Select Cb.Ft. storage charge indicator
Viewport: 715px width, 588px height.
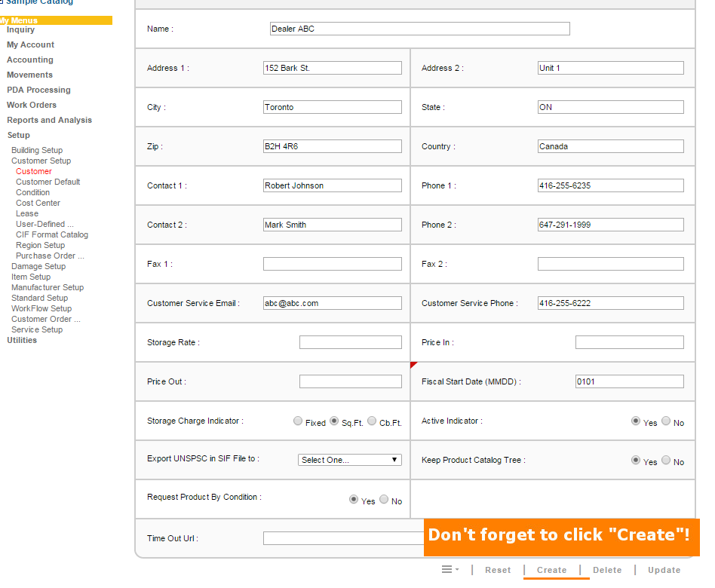tap(372, 421)
